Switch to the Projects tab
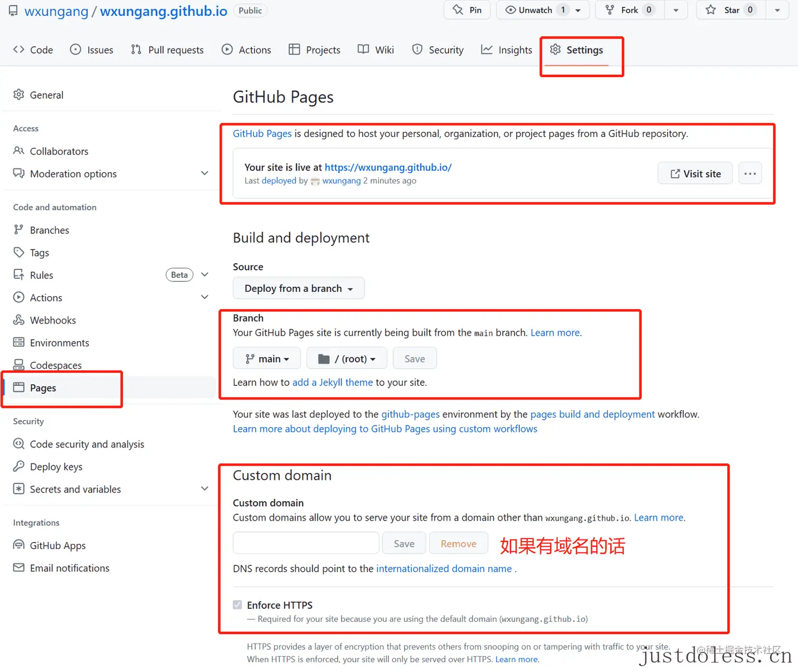798x672 pixels. click(x=315, y=50)
